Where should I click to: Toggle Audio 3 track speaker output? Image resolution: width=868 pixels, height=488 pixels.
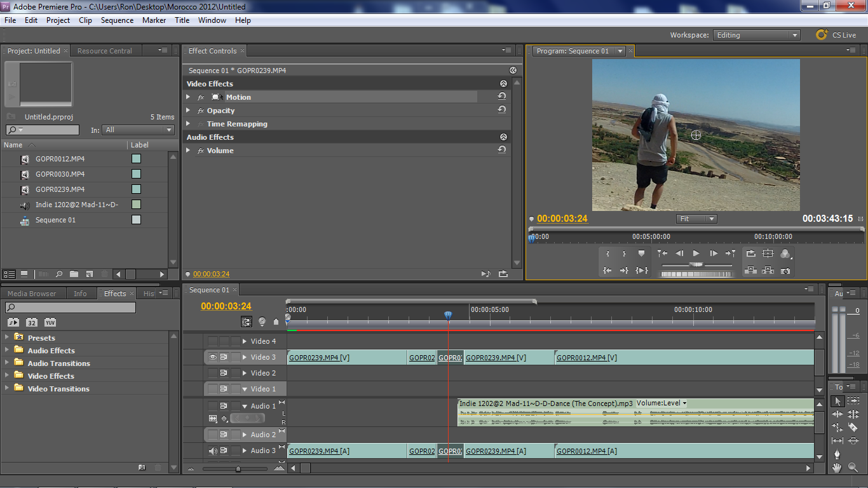213,451
